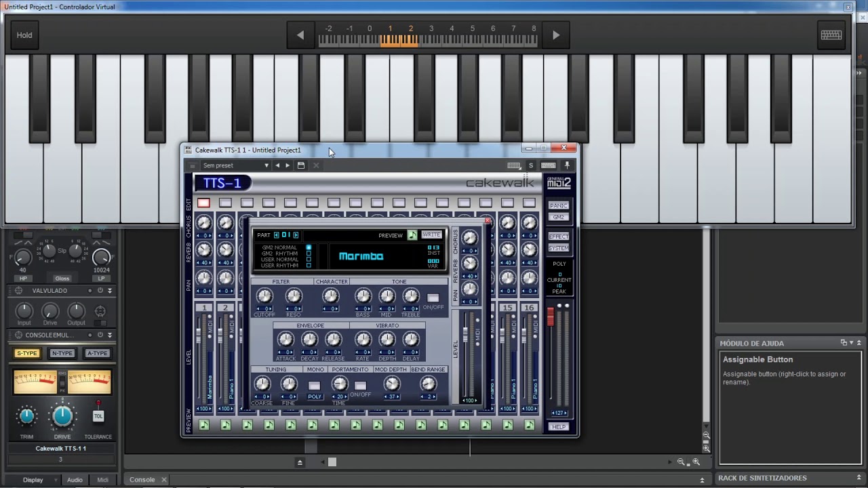Expand VALVULADO module options
Viewport: 868px width, 488px height.
pyautogui.click(x=110, y=290)
